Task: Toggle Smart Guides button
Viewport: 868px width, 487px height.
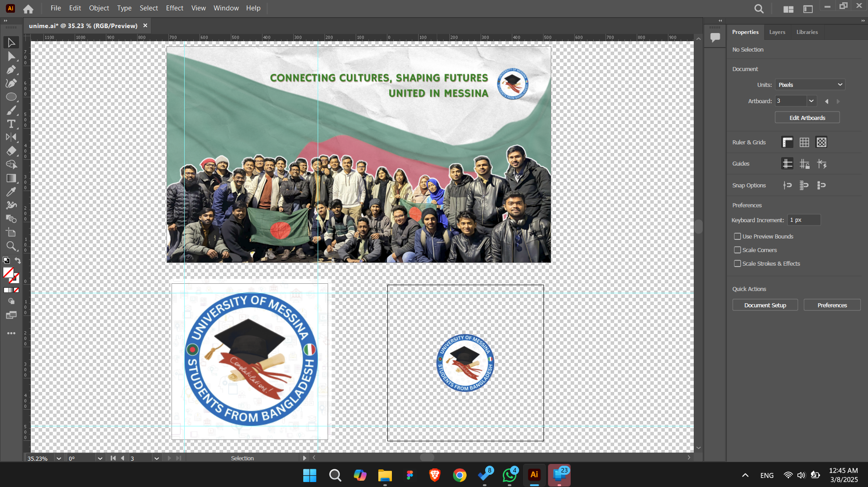Action: (821, 164)
